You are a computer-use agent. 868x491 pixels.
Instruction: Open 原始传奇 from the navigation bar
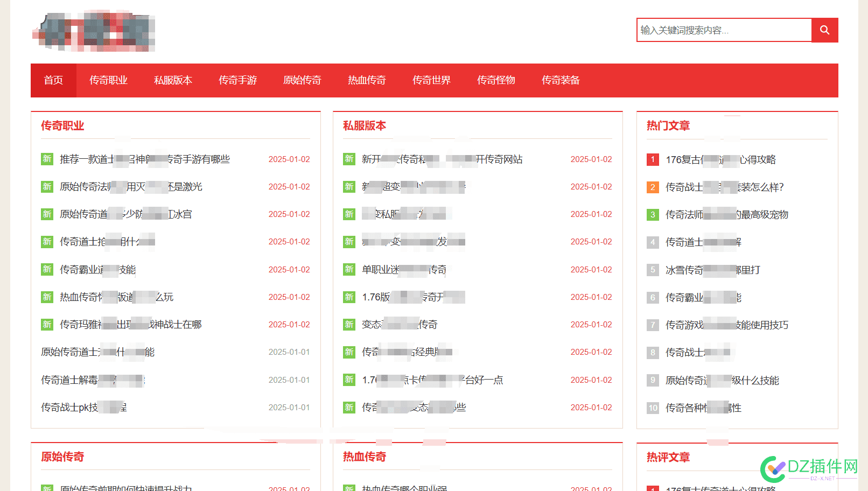click(302, 80)
